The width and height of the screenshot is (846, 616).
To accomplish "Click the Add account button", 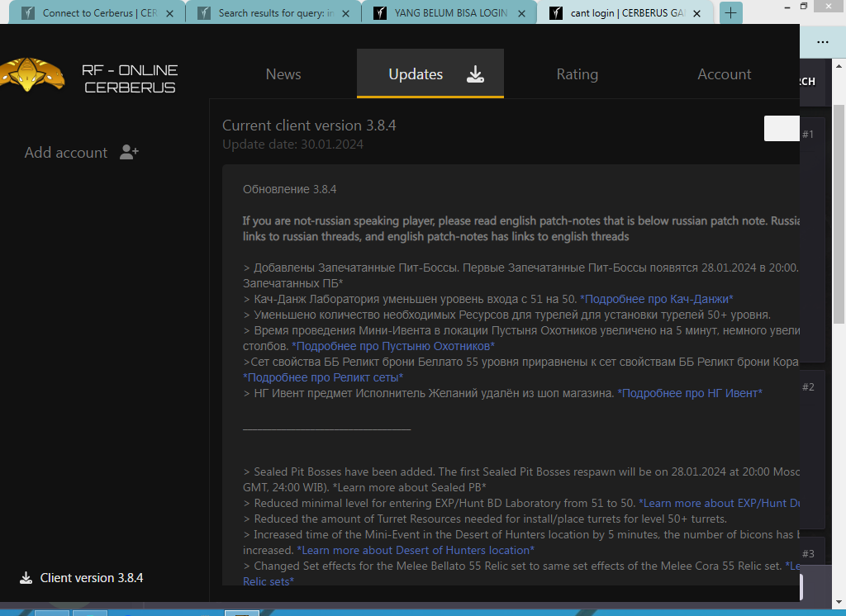I will (x=82, y=153).
